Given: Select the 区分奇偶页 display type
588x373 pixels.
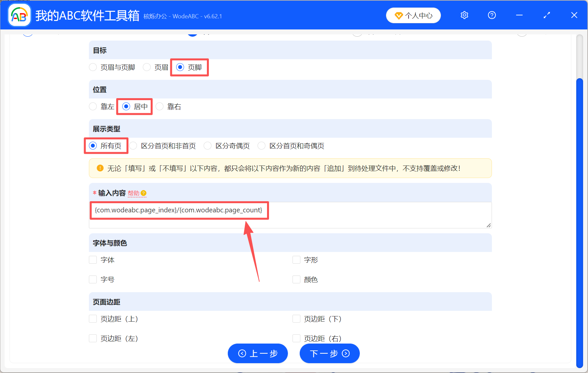Looking at the screenshot, I should (208, 146).
